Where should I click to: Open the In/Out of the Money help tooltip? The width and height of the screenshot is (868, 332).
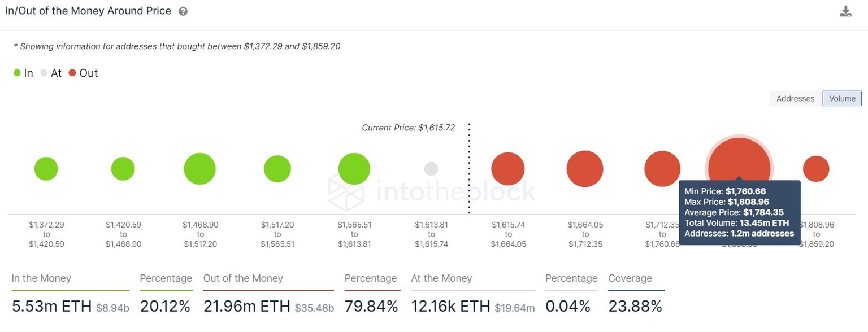tap(182, 11)
